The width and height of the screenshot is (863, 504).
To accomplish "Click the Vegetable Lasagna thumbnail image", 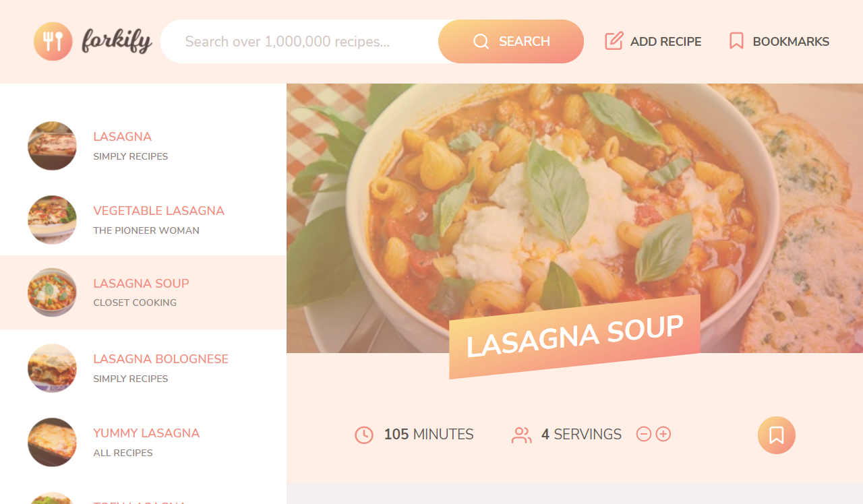I will [52, 220].
